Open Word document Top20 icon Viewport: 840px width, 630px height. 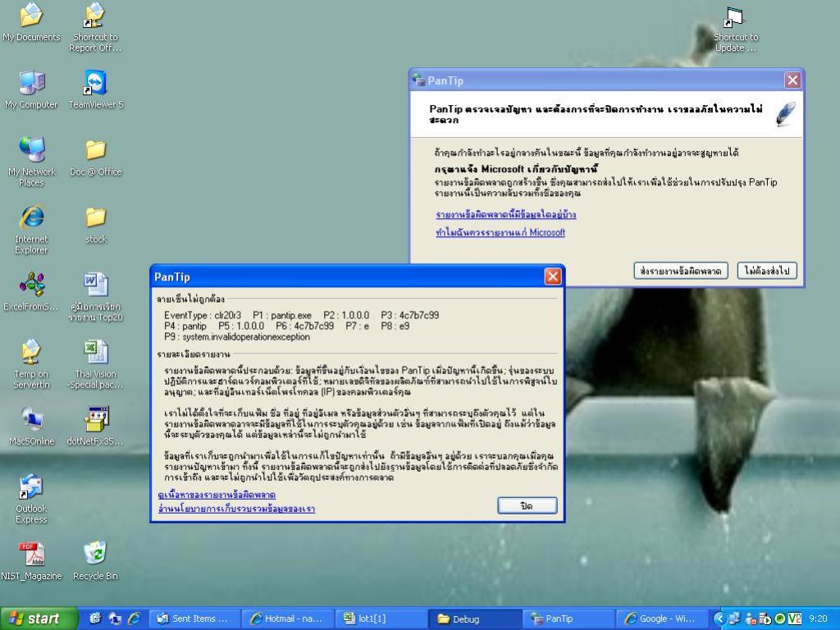pyautogui.click(x=95, y=297)
